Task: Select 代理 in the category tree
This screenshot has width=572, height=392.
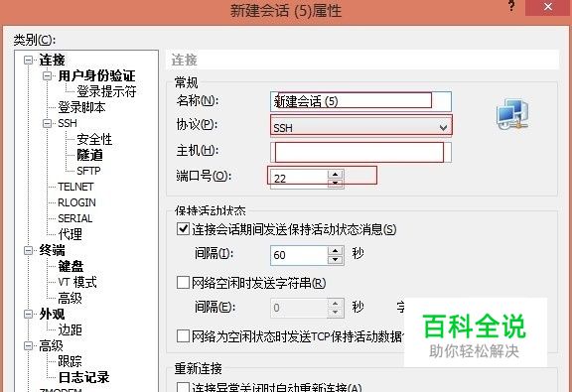Action: pos(70,234)
